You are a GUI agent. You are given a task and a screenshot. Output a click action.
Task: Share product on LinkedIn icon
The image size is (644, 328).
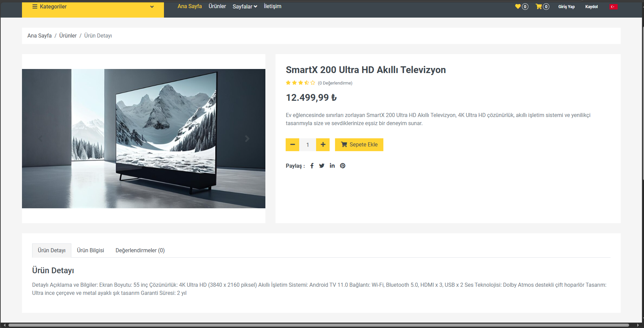[x=332, y=166]
